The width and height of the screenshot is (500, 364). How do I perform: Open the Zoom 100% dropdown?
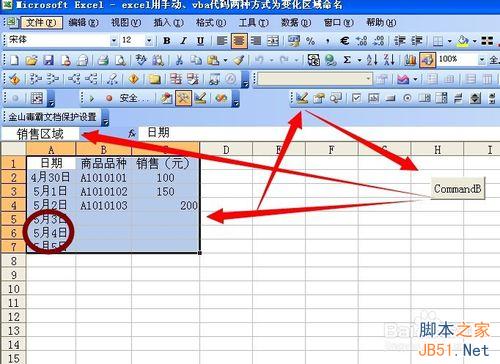click(x=482, y=60)
